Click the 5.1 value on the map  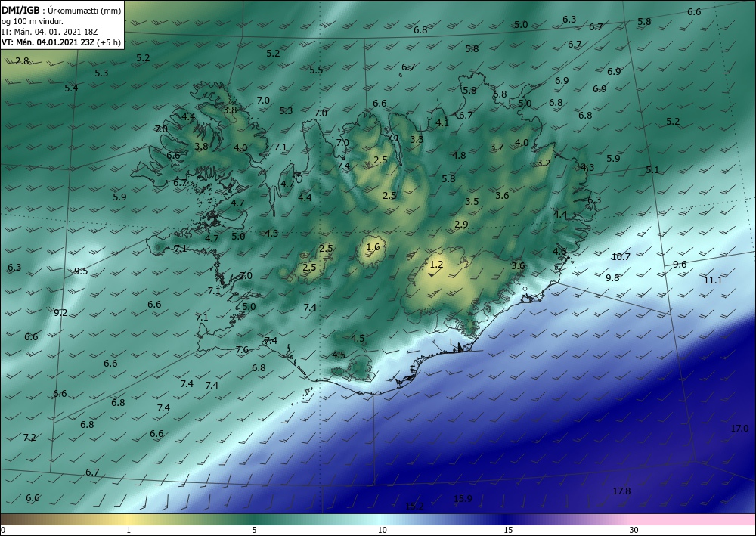[x=652, y=169]
